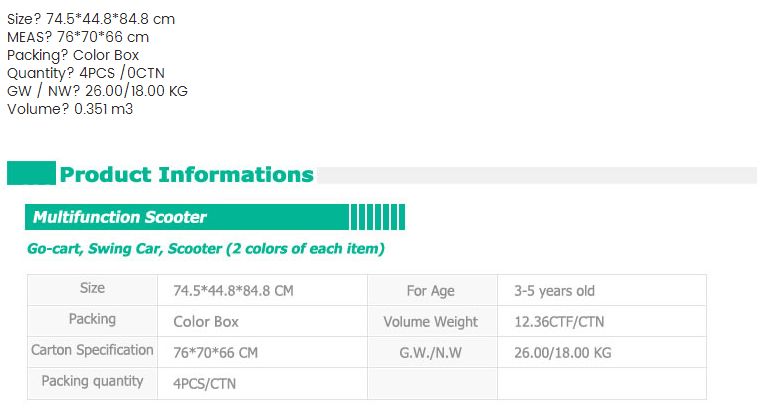Click the Carton Specification label cell
The height and width of the screenshot is (411, 776).
coord(93,352)
